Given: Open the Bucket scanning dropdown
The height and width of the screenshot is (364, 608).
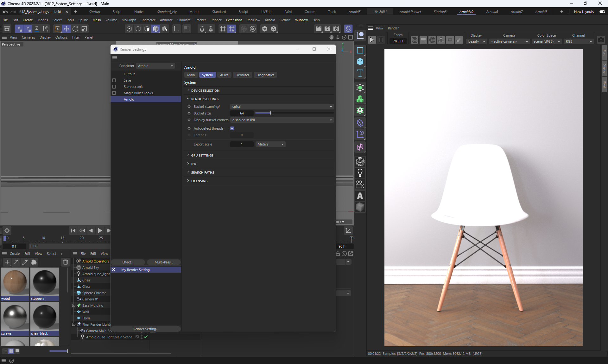Looking at the screenshot, I should [282, 107].
